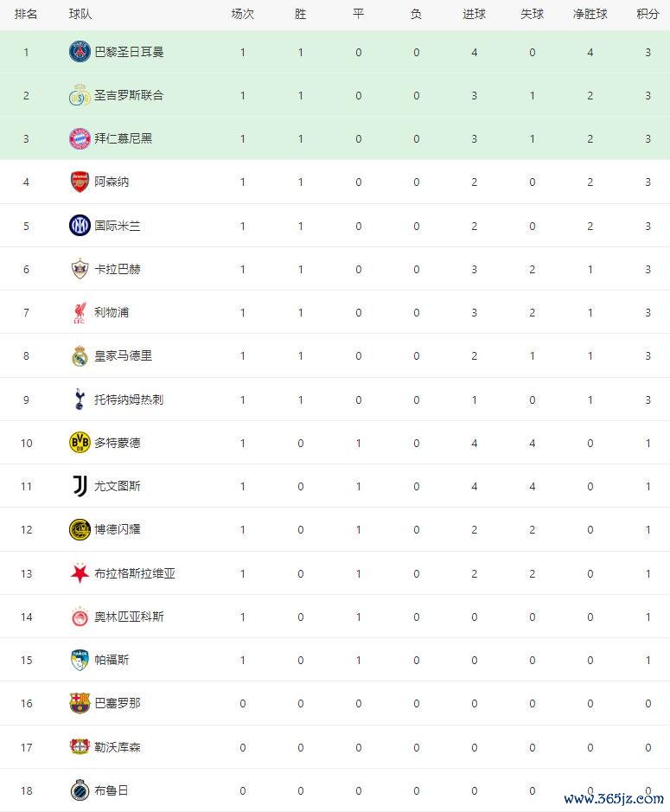Image resolution: width=670 pixels, height=812 pixels.
Task: Click the Paris Saint-Germain club crest
Action: click(x=80, y=52)
